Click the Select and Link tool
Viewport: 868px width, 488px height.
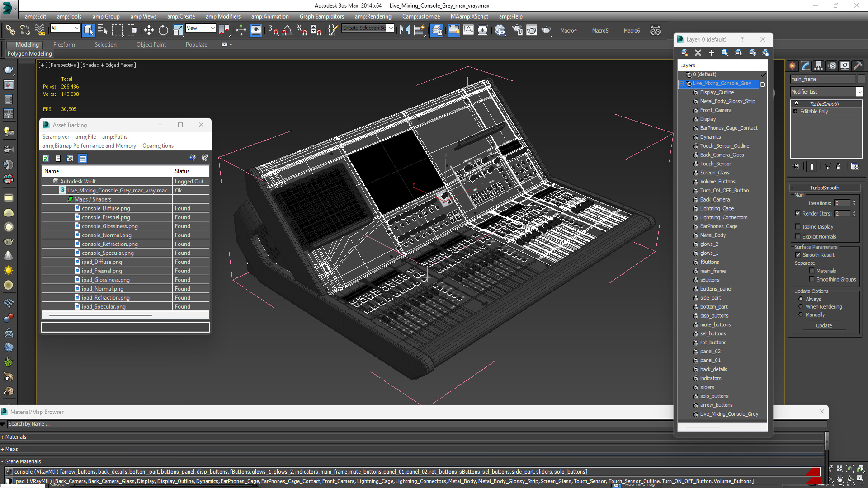point(10,30)
